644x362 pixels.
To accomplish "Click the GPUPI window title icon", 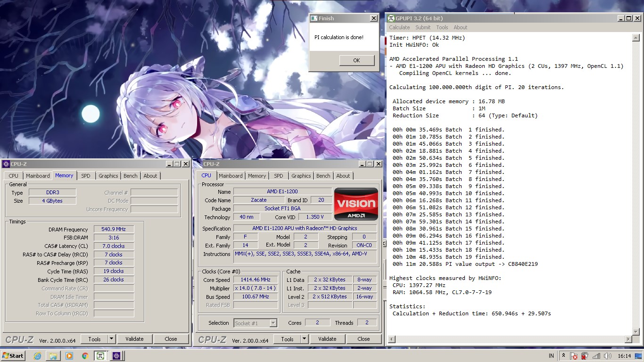I will pyautogui.click(x=391, y=18).
